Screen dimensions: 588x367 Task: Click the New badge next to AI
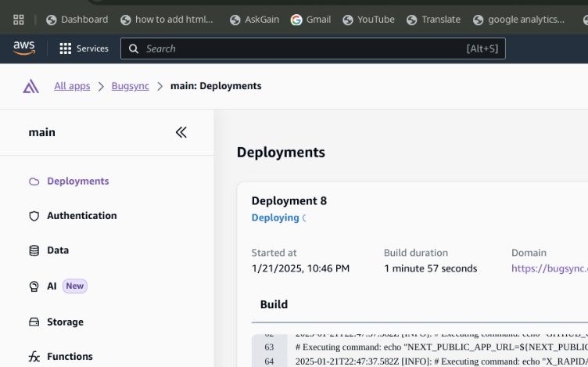click(x=74, y=286)
